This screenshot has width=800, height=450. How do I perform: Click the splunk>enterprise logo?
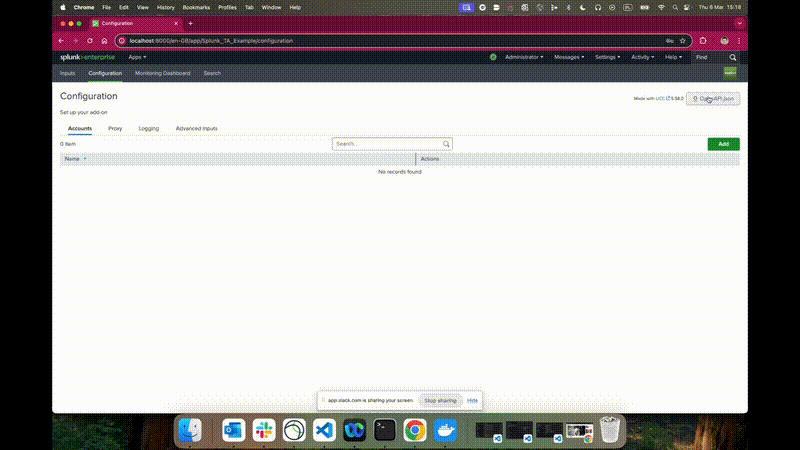coord(87,57)
